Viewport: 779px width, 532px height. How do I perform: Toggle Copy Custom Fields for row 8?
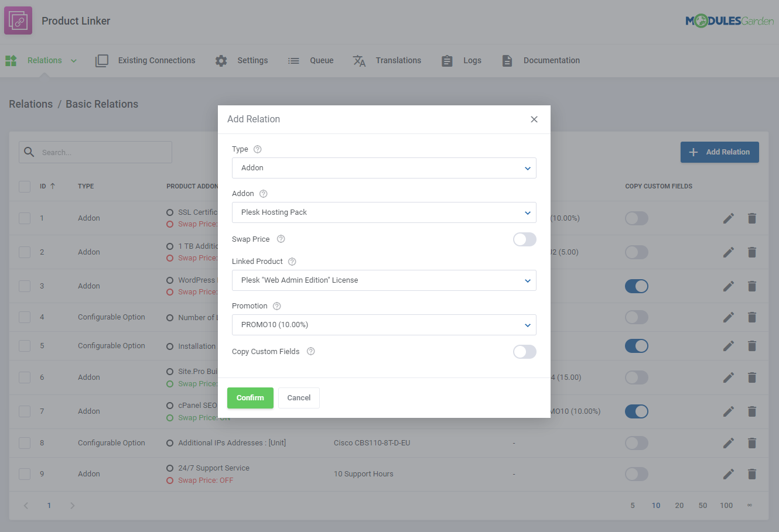tap(637, 443)
